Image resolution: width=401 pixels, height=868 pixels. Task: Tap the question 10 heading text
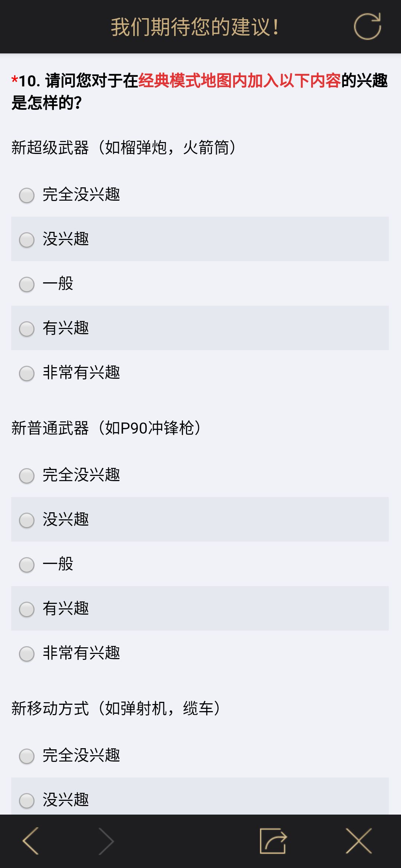tap(200, 91)
